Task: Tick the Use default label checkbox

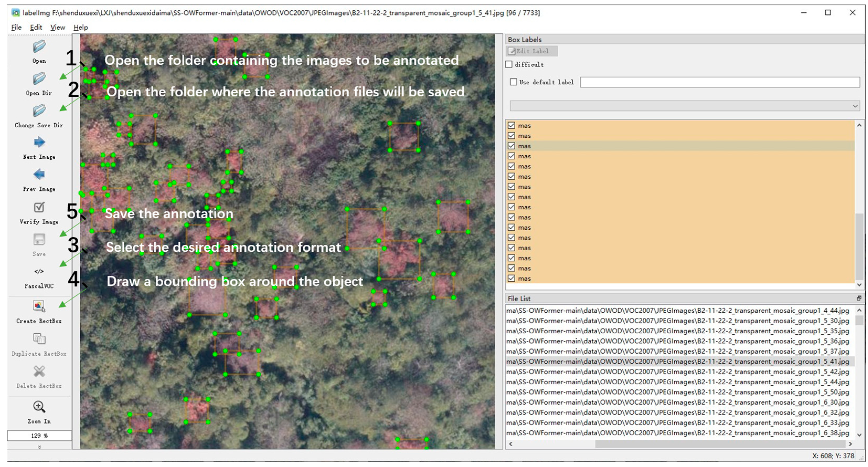Action: tap(513, 82)
